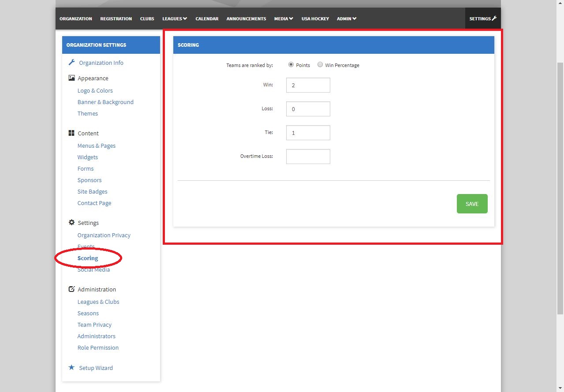Image resolution: width=564 pixels, height=392 pixels.
Task: Click the Appearance picture icon
Action: (71, 78)
